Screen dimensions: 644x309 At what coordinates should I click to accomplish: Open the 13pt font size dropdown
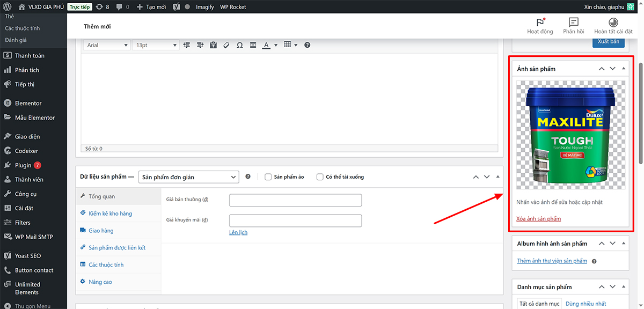(156, 45)
